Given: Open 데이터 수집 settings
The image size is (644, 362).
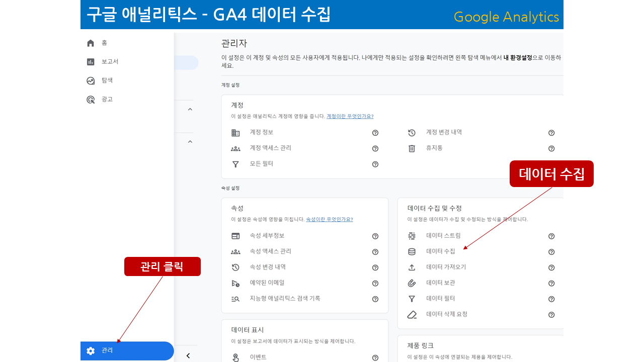Looking at the screenshot, I should 441,251.
